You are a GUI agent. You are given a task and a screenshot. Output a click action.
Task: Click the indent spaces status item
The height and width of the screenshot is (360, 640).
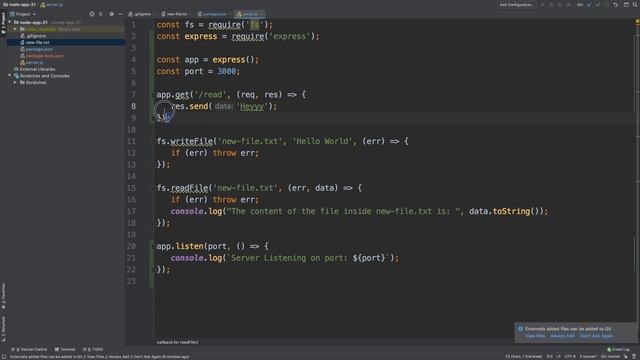pyautogui.click(x=588, y=356)
